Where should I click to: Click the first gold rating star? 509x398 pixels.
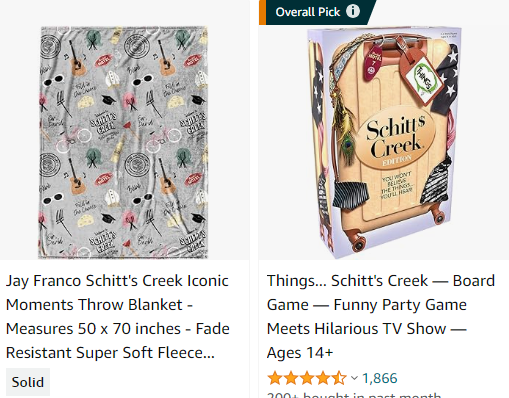pos(275,378)
